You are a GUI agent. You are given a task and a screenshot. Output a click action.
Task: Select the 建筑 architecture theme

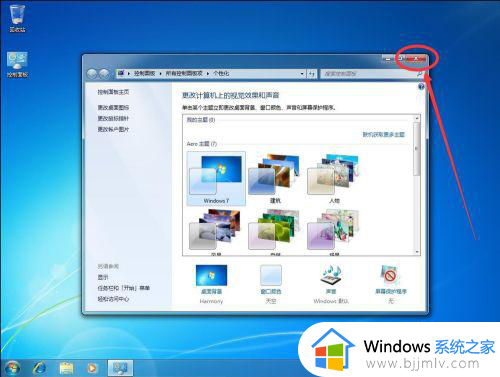(x=275, y=178)
